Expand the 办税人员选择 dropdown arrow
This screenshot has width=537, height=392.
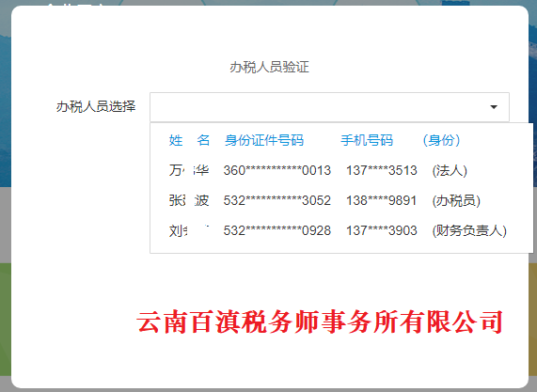(x=494, y=107)
